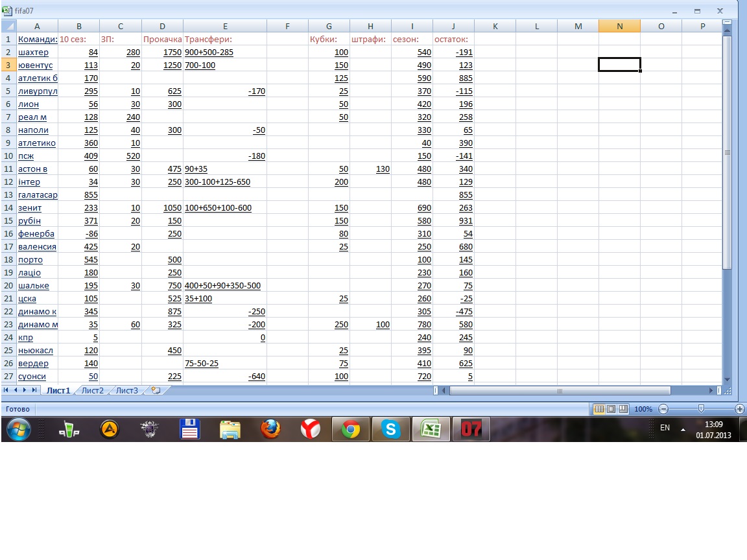The image size is (747, 560).
Task: Open the Лист1 sheet tab
Action: click(x=58, y=390)
